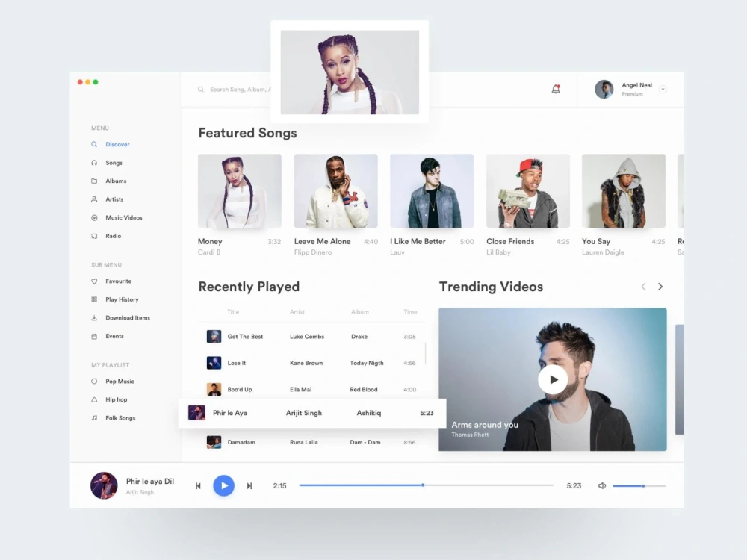
Task: Click the Hip hop triangle icon
Action: click(94, 399)
